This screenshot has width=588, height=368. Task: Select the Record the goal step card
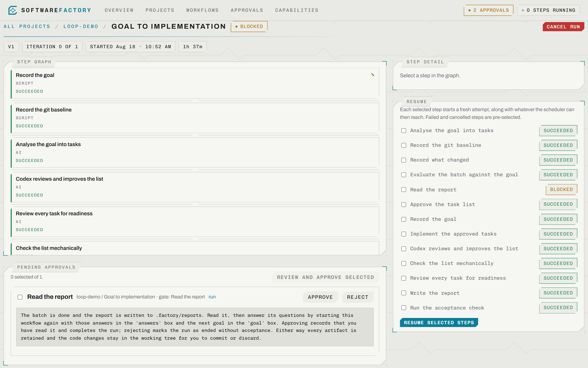195,83
